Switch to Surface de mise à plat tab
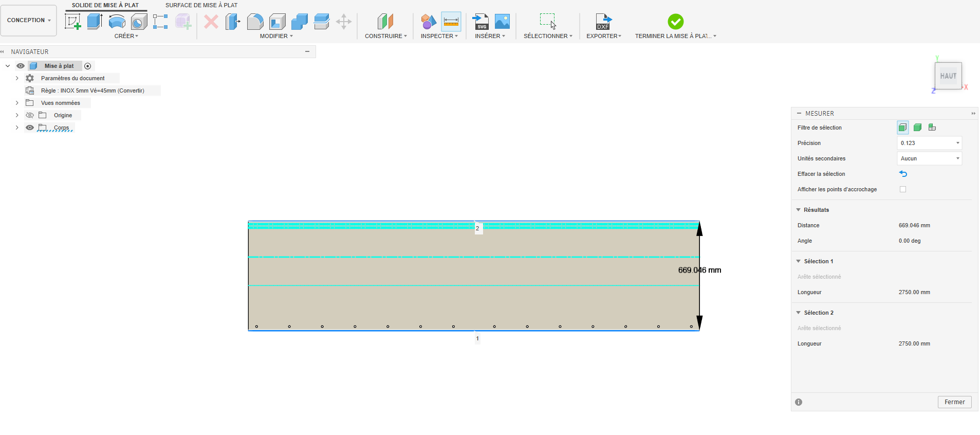 [x=201, y=5]
